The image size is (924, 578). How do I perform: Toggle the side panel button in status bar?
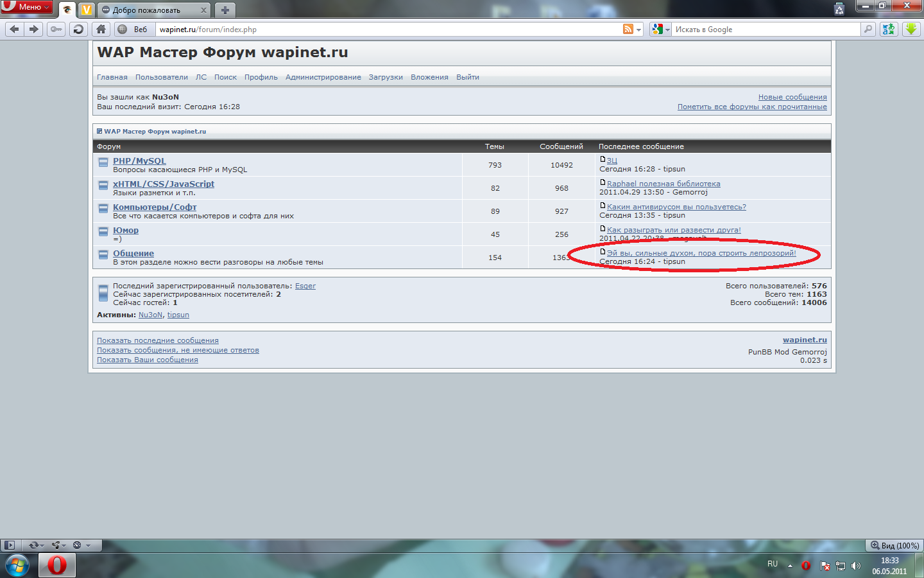click(x=9, y=545)
